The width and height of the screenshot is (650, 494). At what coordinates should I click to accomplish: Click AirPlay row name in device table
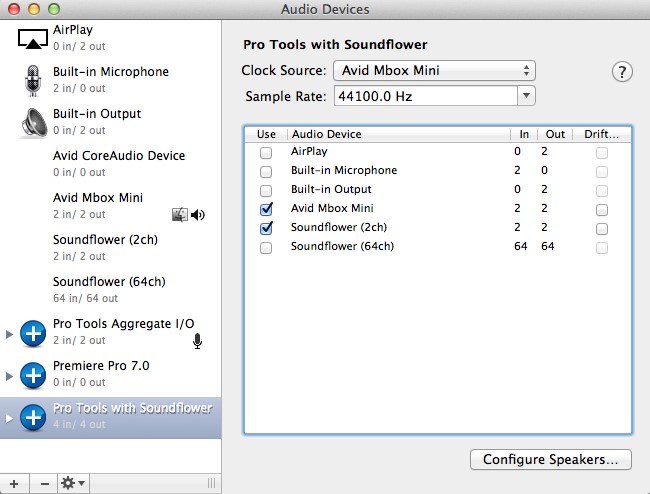pyautogui.click(x=309, y=151)
